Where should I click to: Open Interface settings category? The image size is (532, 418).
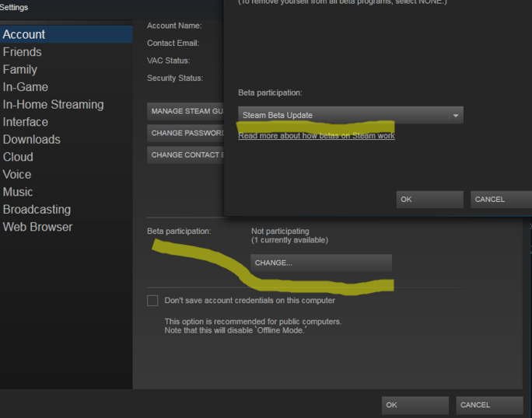(x=26, y=122)
